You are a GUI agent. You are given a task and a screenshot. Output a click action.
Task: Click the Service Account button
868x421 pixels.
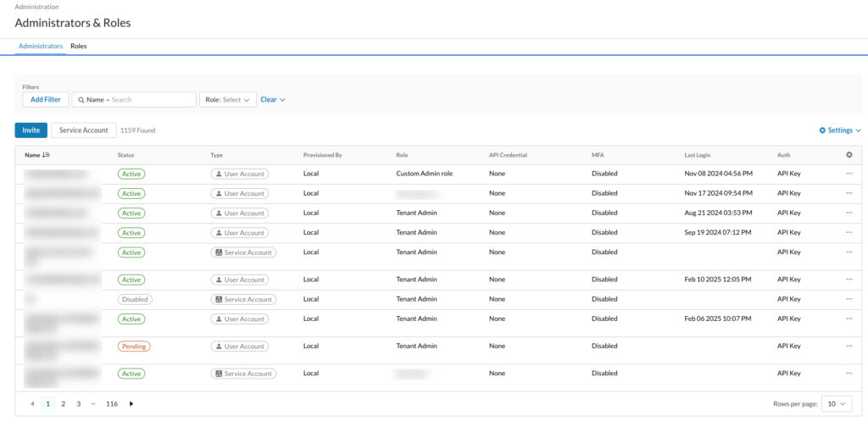84,130
